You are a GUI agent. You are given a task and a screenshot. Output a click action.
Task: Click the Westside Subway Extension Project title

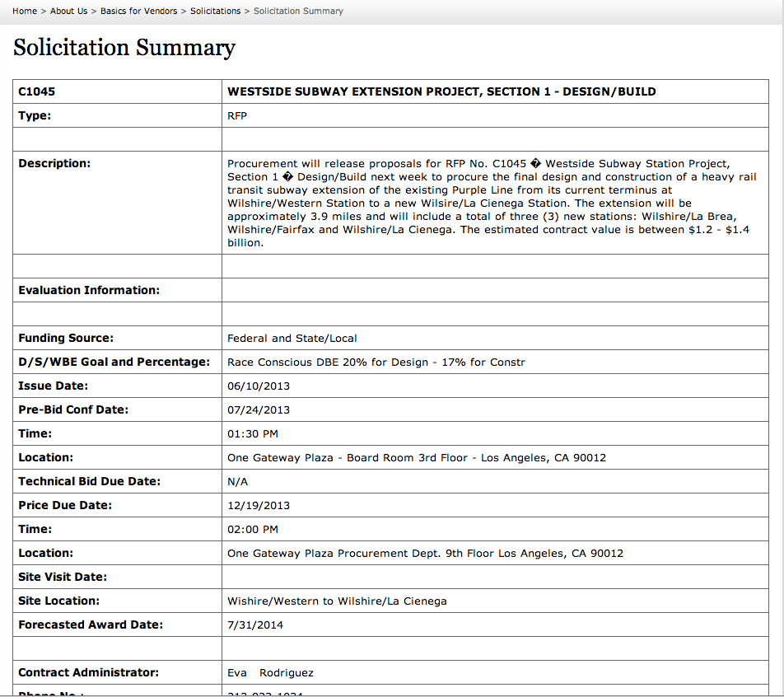pyautogui.click(x=441, y=91)
